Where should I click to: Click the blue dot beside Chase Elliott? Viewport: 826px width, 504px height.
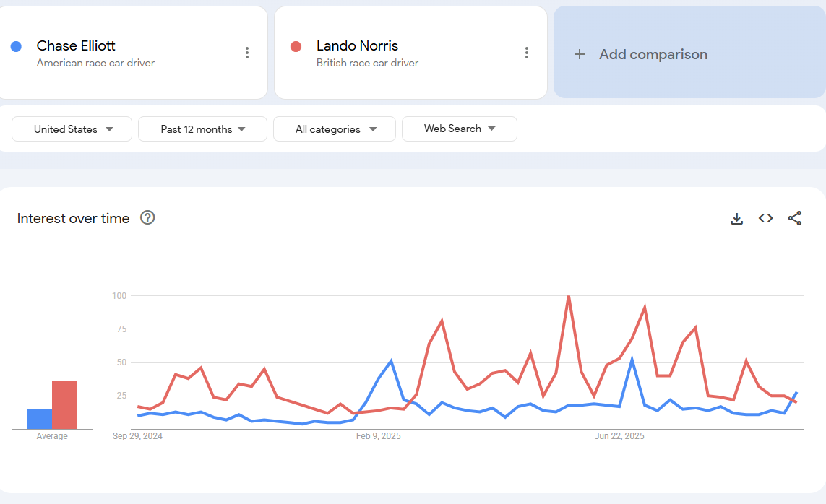(x=16, y=46)
